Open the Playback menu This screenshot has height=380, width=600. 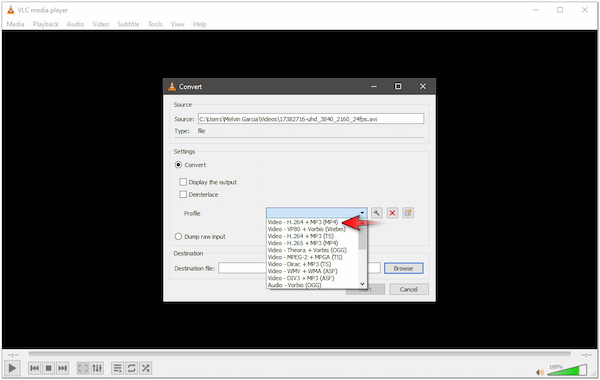click(x=45, y=24)
